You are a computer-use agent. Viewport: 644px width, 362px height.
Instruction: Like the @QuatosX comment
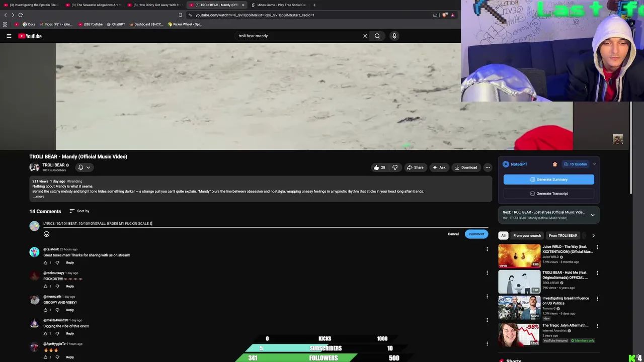(45, 262)
